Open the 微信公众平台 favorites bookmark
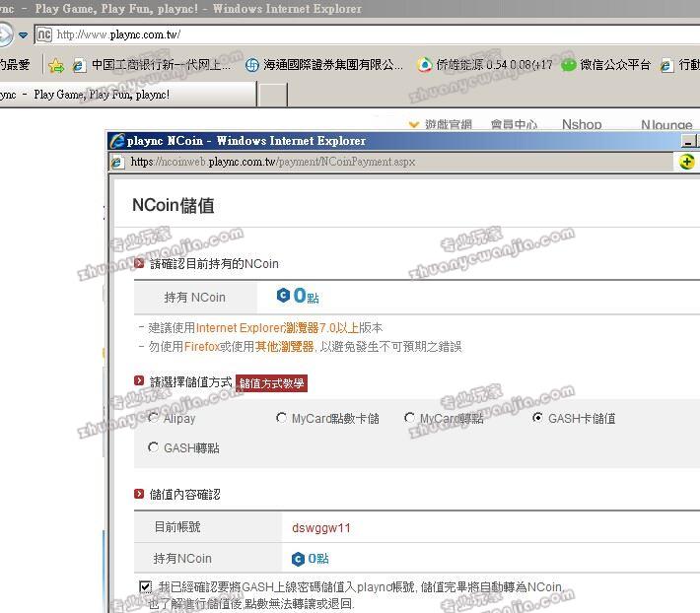 point(605,65)
